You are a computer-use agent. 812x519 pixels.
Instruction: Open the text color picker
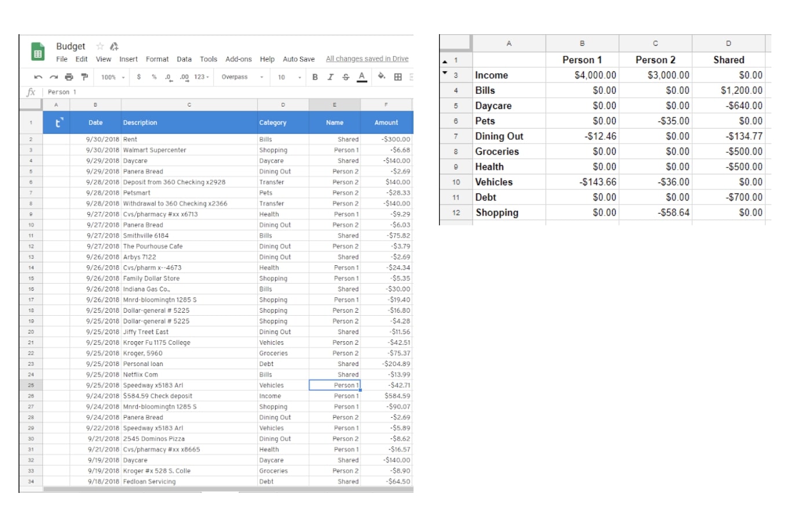(362, 77)
